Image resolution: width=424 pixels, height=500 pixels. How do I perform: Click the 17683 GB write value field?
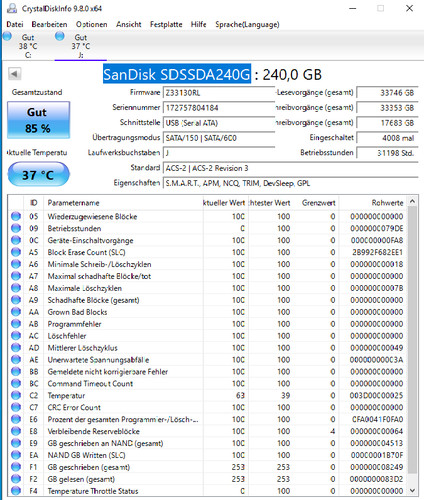pos(387,123)
